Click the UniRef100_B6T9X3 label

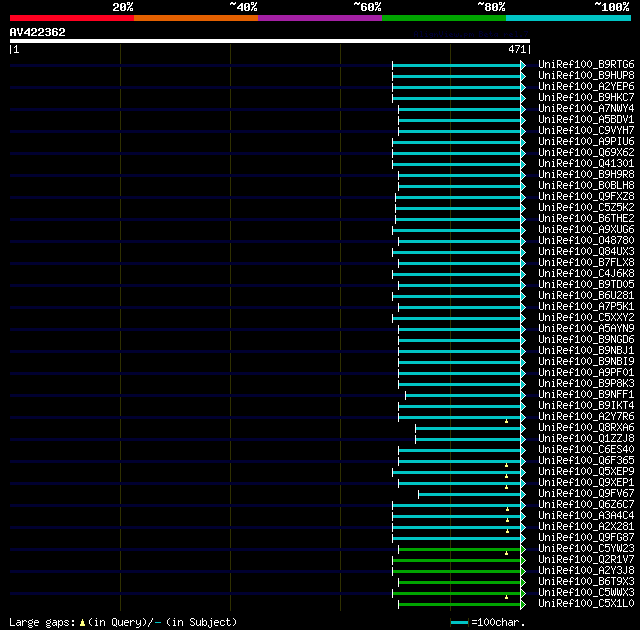(x=586, y=582)
